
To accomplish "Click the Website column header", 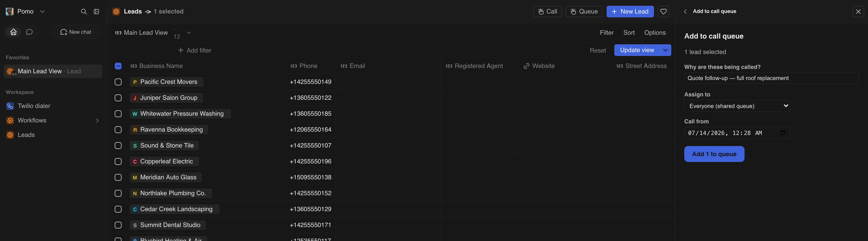I will point(539,66).
